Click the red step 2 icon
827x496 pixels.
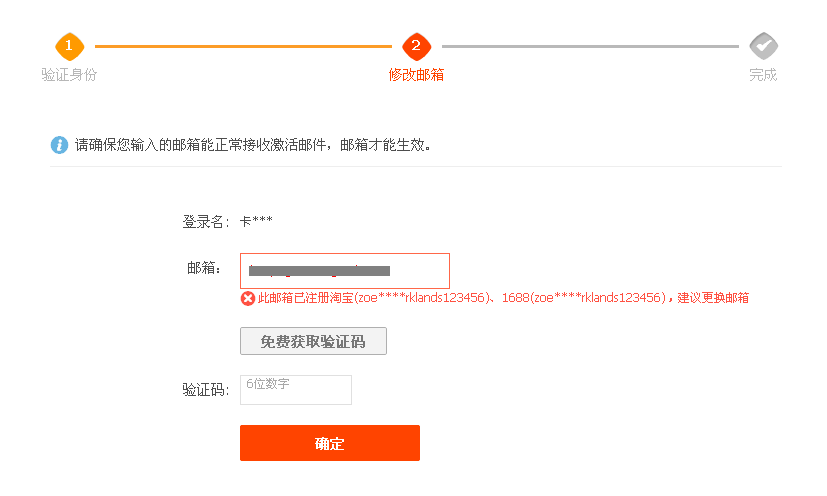click(x=417, y=46)
